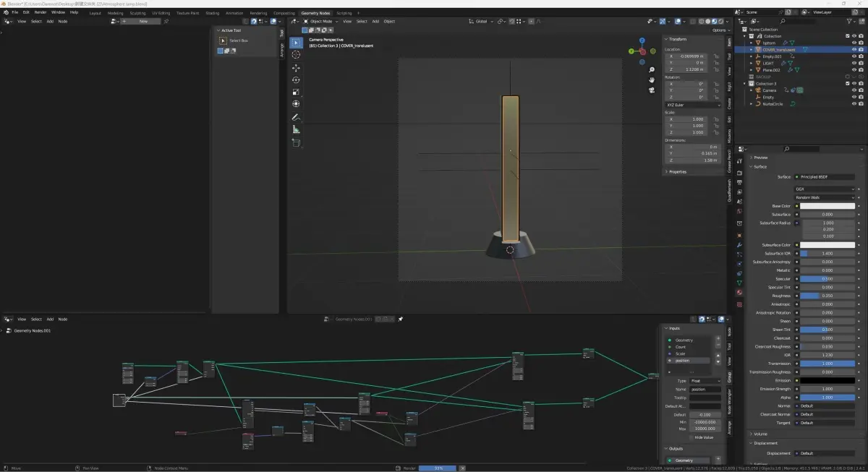Image resolution: width=868 pixels, height=472 pixels.
Task: Toggle the Collection exclude checkbox in outliner
Action: coord(847,36)
